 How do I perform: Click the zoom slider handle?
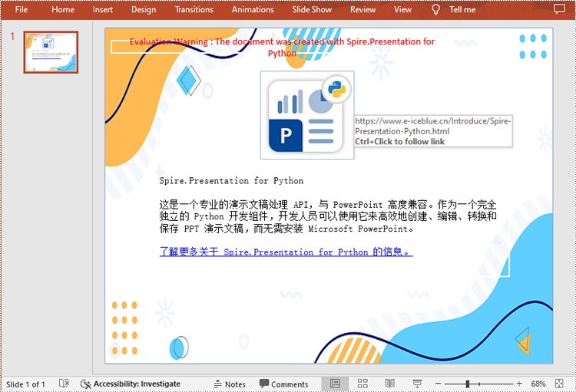click(x=467, y=384)
